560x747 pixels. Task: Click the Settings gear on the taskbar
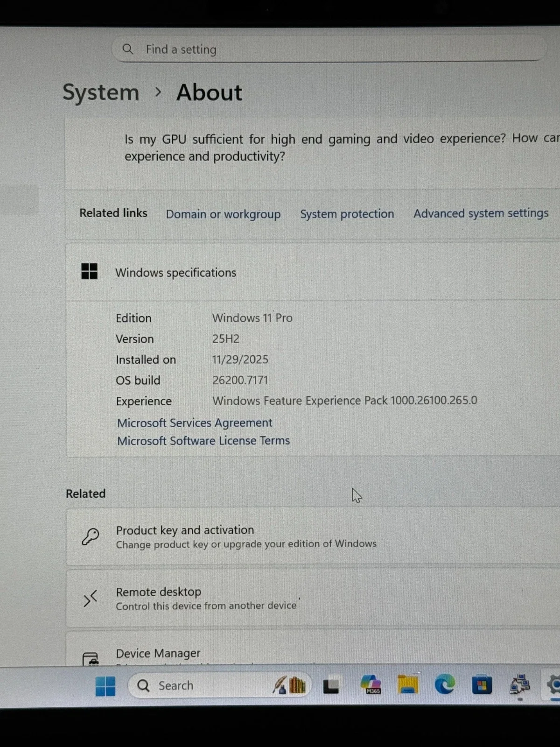coord(553,685)
